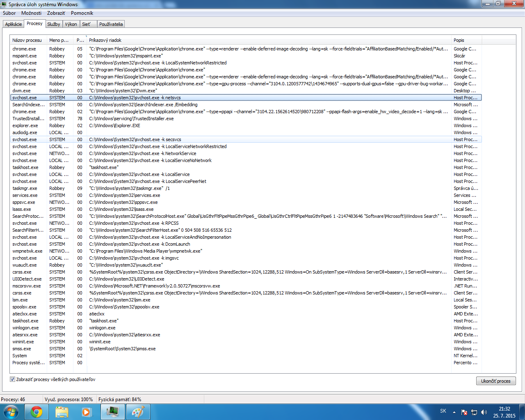Select the mscorsvw.exe process row
The width and height of the screenshot is (525, 420).
point(246,286)
